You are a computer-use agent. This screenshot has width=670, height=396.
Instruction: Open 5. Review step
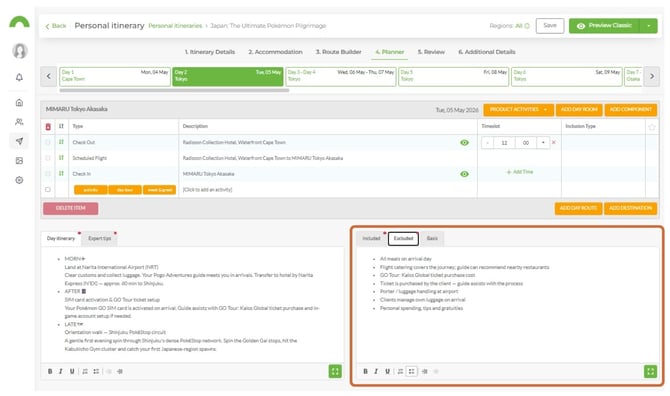coord(431,52)
